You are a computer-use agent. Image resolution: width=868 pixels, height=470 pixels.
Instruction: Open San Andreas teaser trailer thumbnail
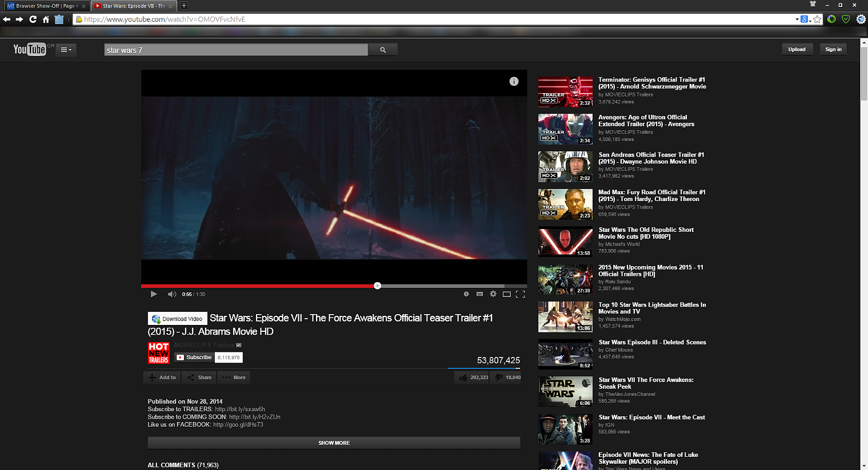[565, 167]
